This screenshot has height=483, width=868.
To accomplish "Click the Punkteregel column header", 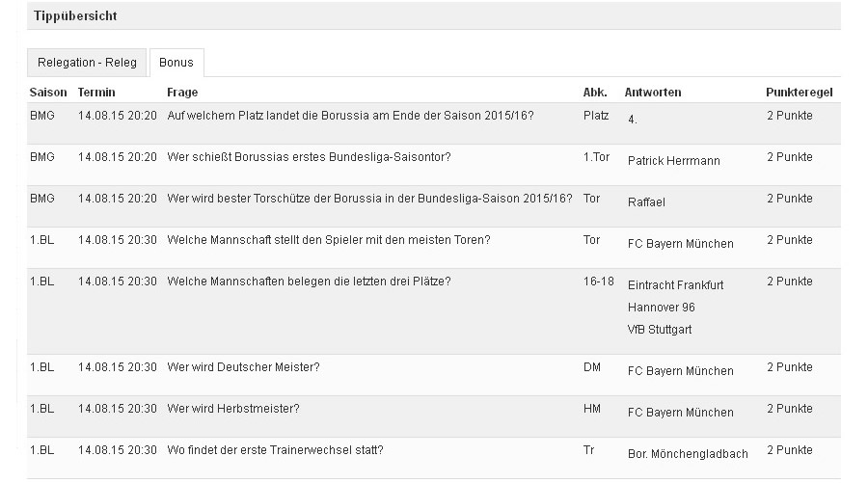I will (x=799, y=93).
